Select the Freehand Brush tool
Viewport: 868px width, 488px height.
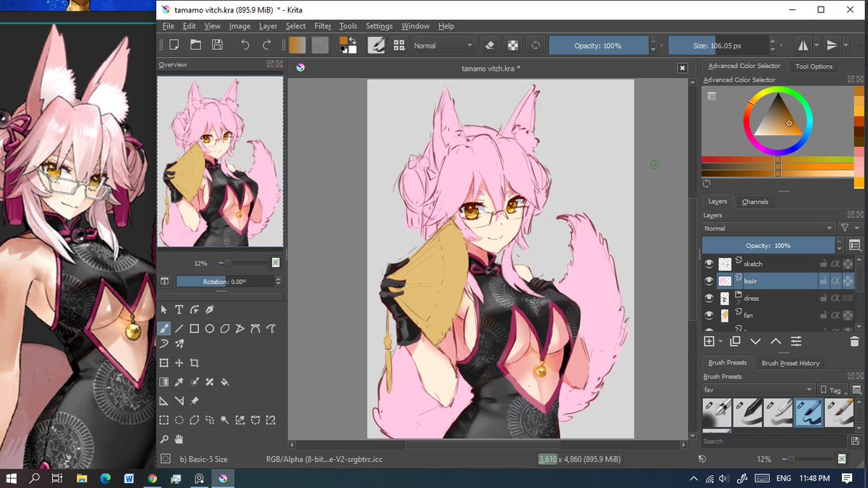[x=164, y=328]
